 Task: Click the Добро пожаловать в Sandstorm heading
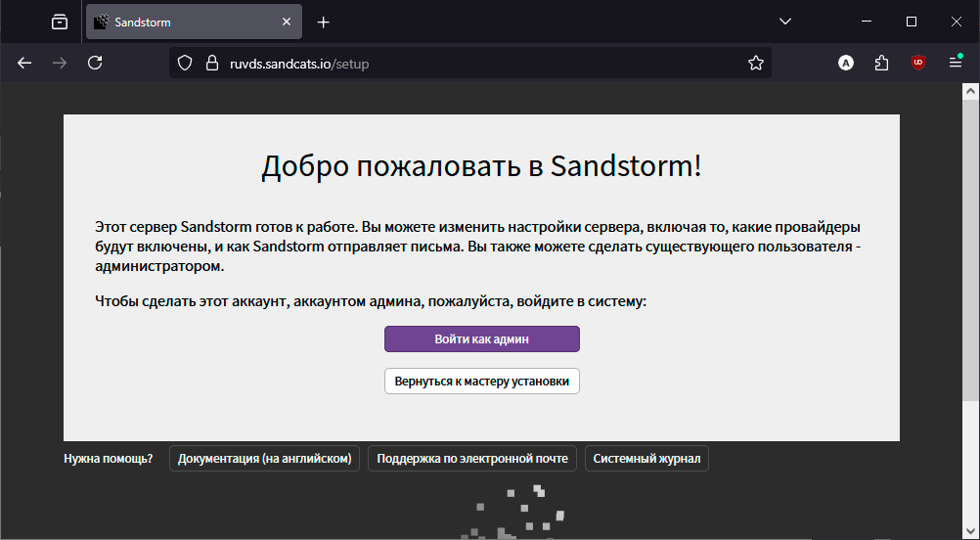pyautogui.click(x=481, y=166)
